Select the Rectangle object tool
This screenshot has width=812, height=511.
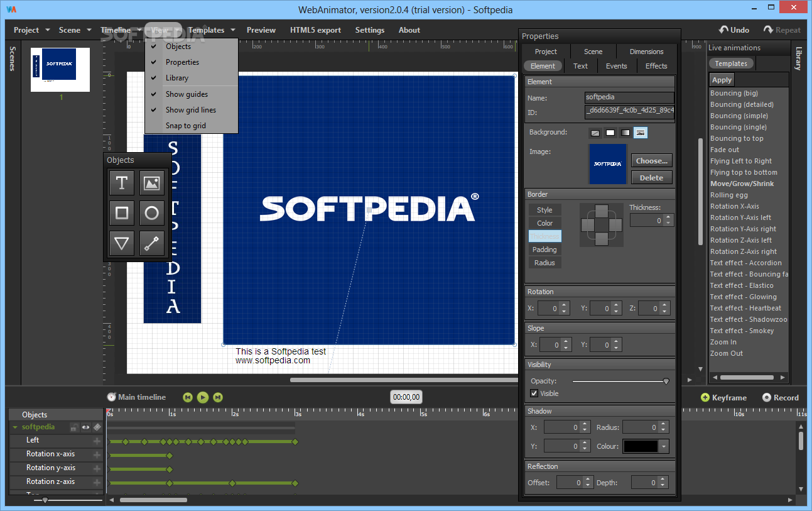[122, 213]
